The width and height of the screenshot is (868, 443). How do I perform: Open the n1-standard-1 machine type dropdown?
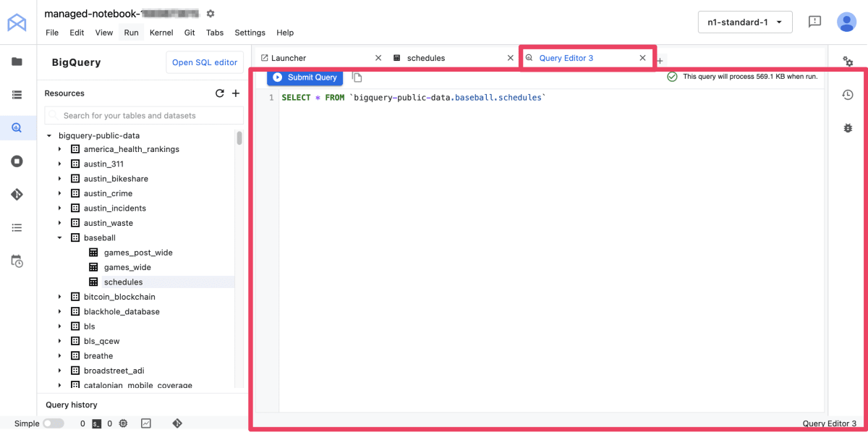tap(745, 22)
